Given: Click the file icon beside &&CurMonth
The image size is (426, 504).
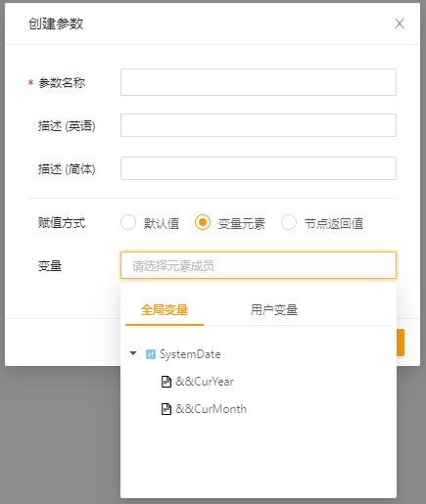Looking at the screenshot, I should [166, 409].
